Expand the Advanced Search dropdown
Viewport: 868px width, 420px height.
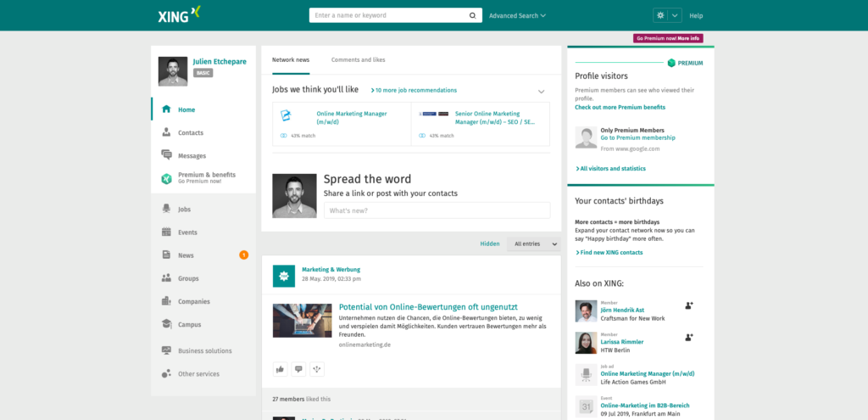[x=517, y=15]
